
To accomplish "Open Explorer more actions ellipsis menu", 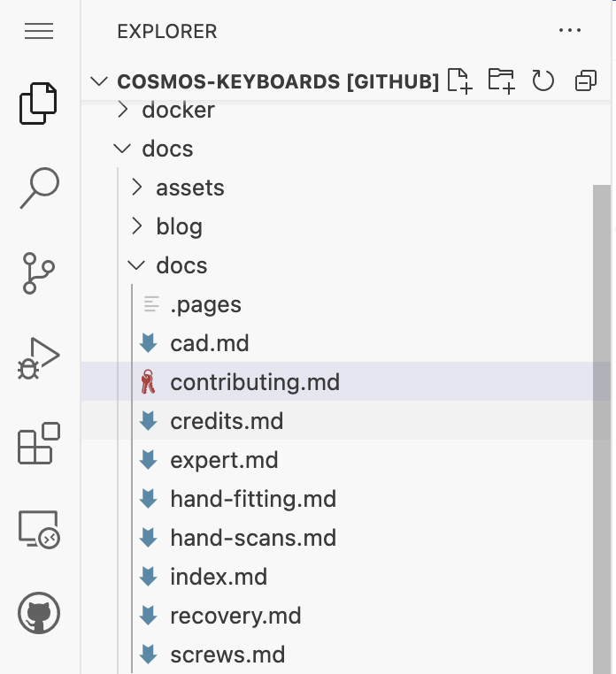I will click(570, 30).
